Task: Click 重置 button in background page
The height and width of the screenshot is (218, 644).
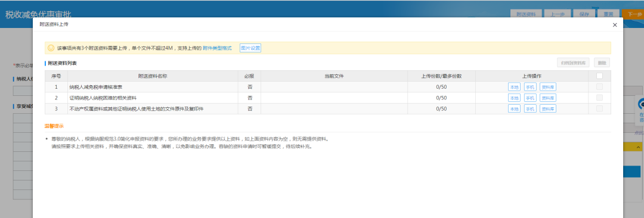Action: point(608,14)
